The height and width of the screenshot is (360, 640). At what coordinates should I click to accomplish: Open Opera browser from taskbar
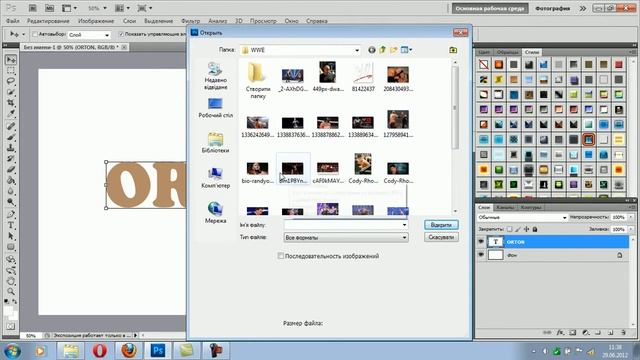click(x=100, y=351)
